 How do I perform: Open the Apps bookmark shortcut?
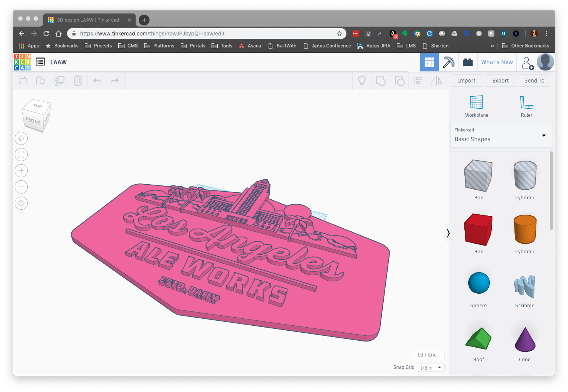coord(29,45)
